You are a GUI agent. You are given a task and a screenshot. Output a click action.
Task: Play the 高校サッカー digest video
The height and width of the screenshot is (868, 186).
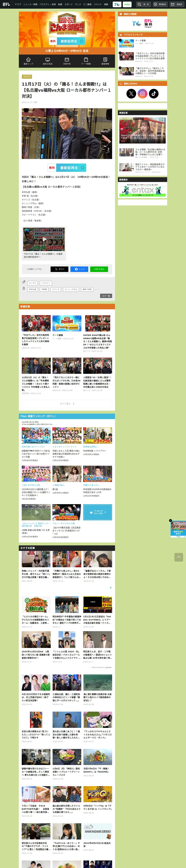pyautogui.click(x=36, y=512)
